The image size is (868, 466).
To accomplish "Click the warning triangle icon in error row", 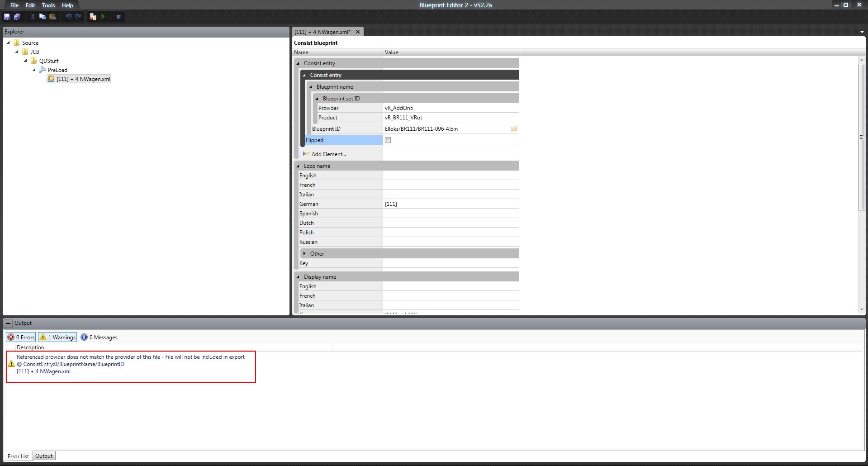I will pos(11,364).
